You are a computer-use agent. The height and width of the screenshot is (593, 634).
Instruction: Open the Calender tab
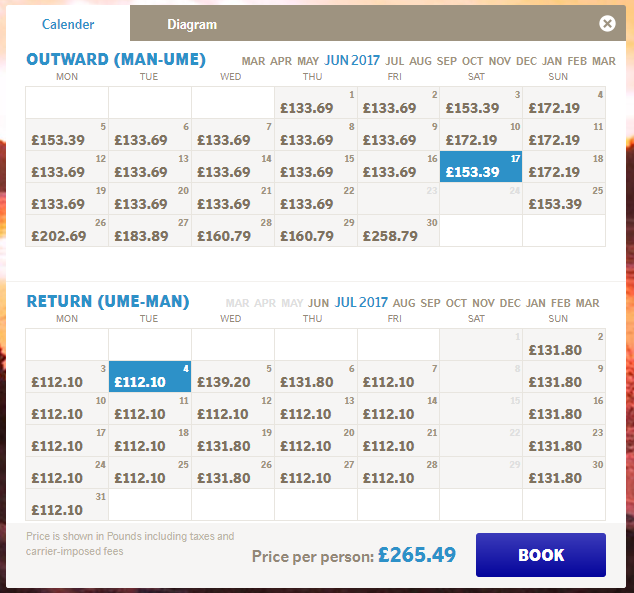coord(68,24)
